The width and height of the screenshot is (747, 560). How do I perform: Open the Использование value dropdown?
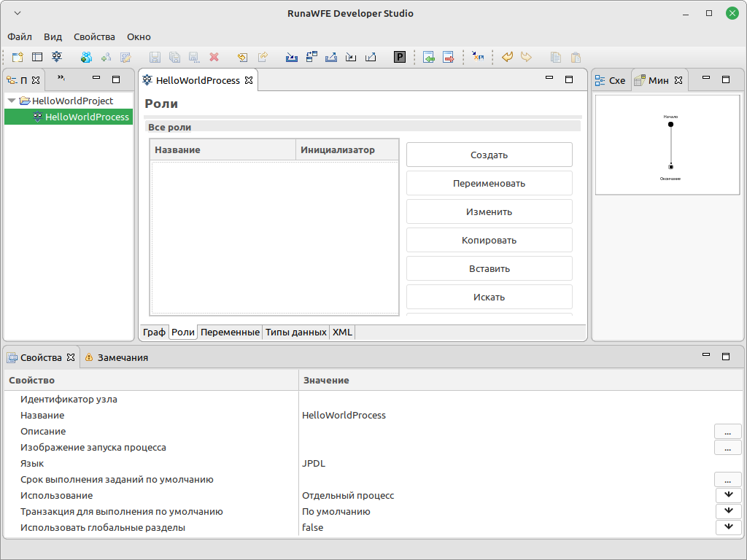click(x=729, y=495)
